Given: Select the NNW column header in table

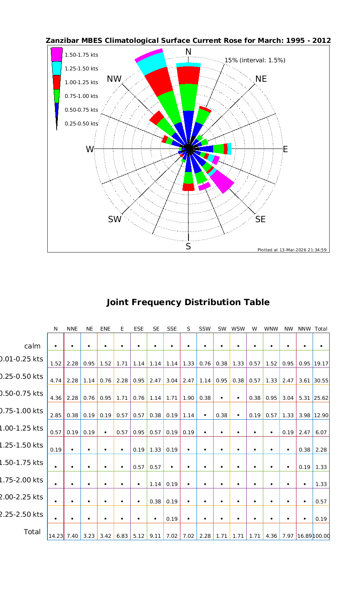Looking at the screenshot, I should click(x=304, y=329).
